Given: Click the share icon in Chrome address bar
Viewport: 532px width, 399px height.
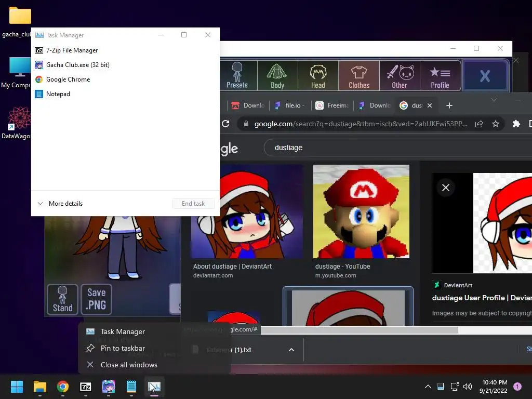Looking at the screenshot, I should (479, 124).
